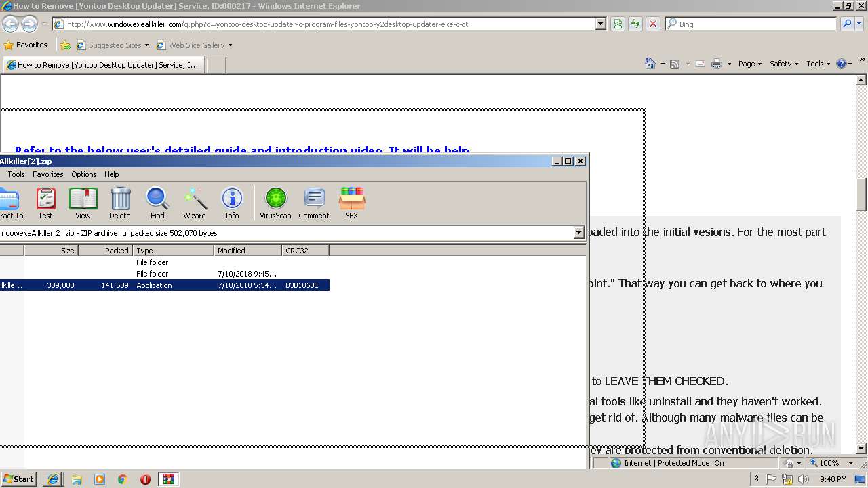The width and height of the screenshot is (868, 488).
Task: Sort file list by Size column
Action: [x=51, y=251]
